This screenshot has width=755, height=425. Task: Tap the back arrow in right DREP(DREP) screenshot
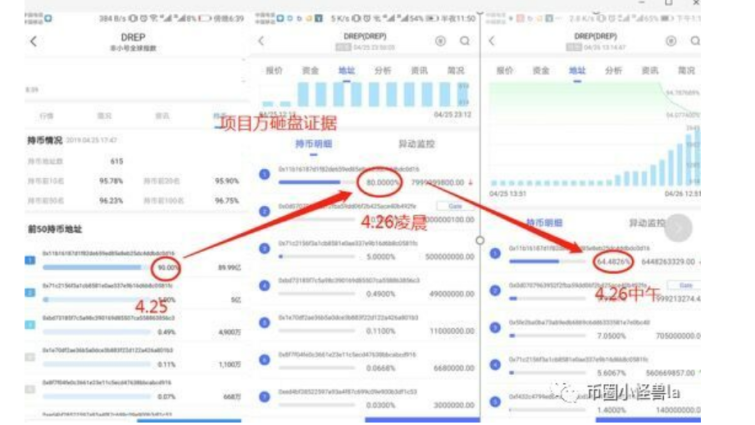[x=492, y=41]
